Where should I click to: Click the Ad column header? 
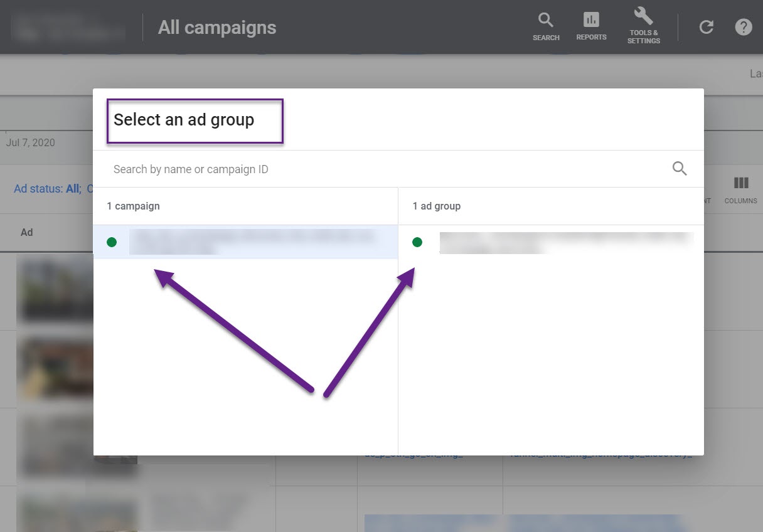pyautogui.click(x=26, y=232)
